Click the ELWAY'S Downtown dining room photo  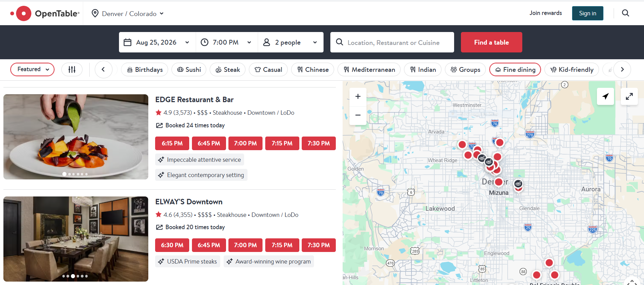coord(76,239)
